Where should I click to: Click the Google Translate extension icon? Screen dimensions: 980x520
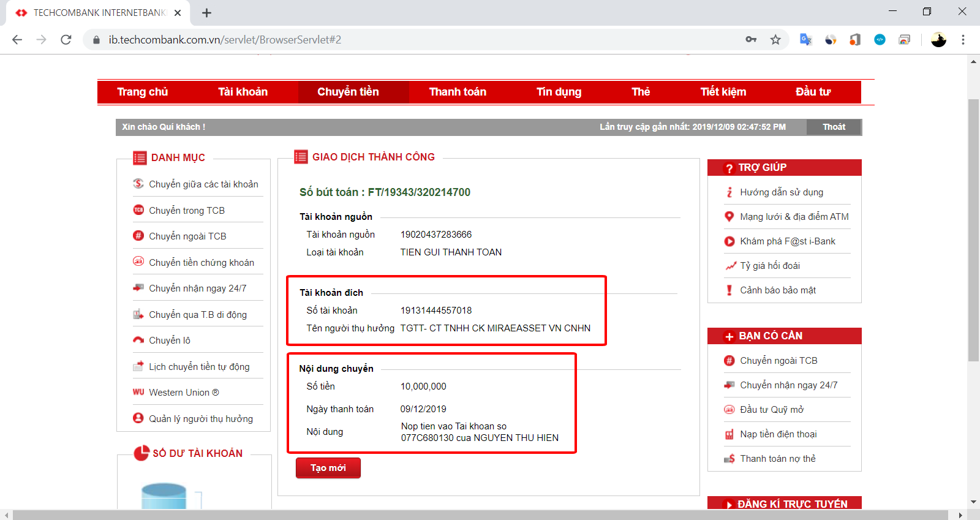point(806,40)
